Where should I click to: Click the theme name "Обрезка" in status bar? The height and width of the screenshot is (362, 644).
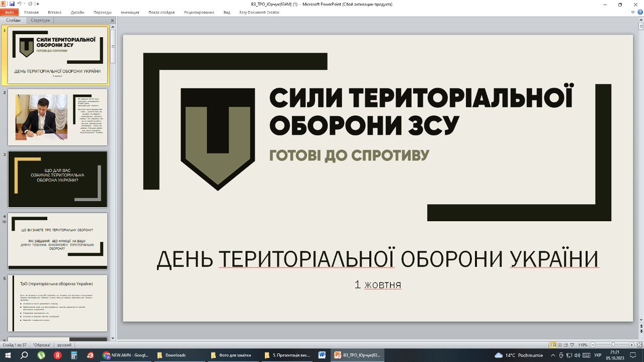pos(42,345)
